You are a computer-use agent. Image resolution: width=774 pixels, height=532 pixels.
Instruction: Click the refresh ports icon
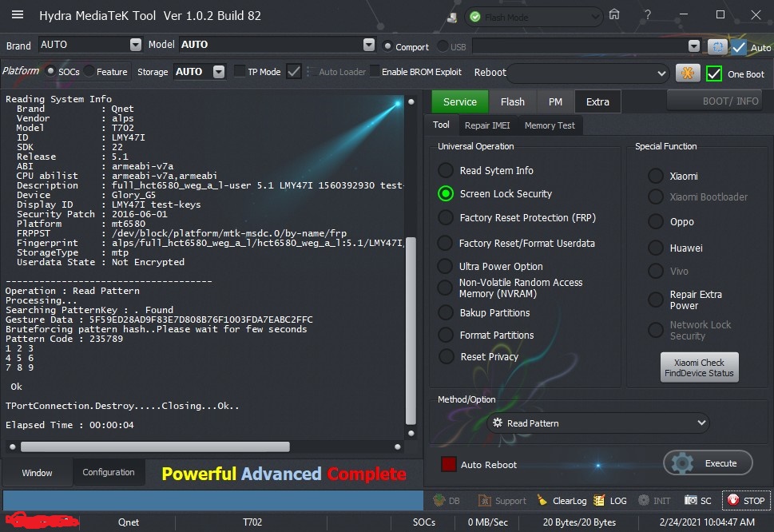click(717, 47)
